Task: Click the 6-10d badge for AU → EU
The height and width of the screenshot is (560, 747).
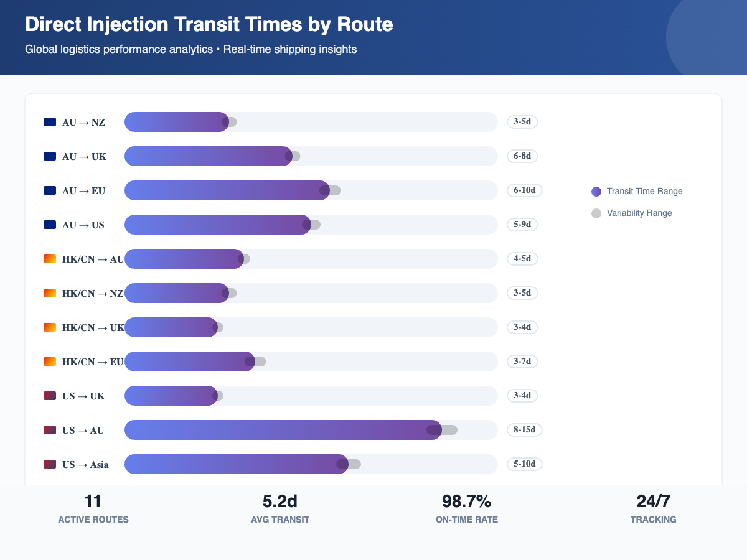Action: [x=525, y=190]
